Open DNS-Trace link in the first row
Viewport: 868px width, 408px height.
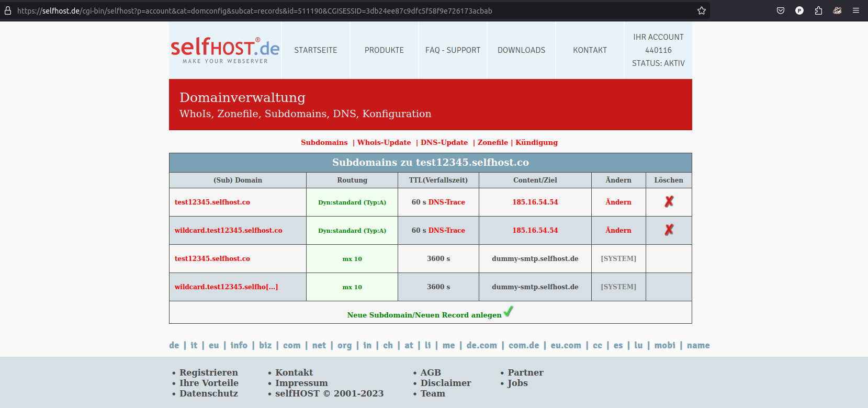(446, 202)
